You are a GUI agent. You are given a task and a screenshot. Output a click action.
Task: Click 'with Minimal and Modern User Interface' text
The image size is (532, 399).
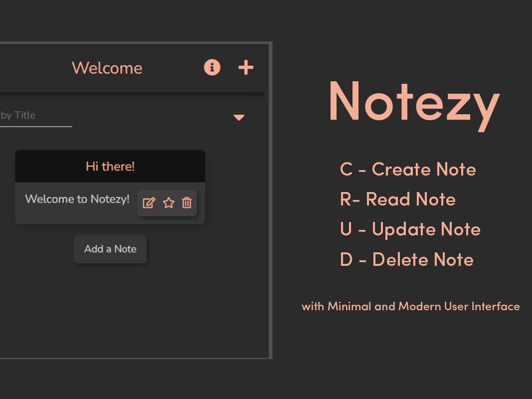coord(410,306)
